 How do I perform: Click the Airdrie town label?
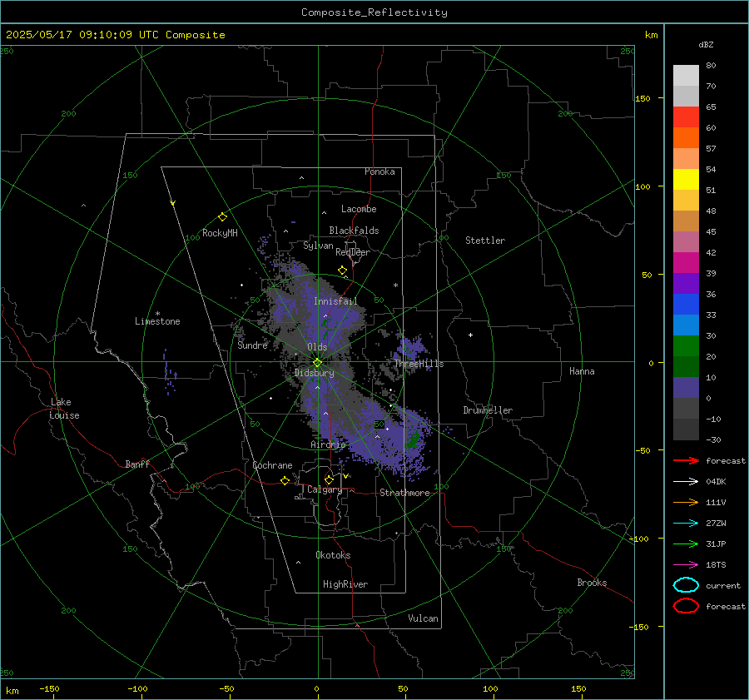click(x=328, y=444)
